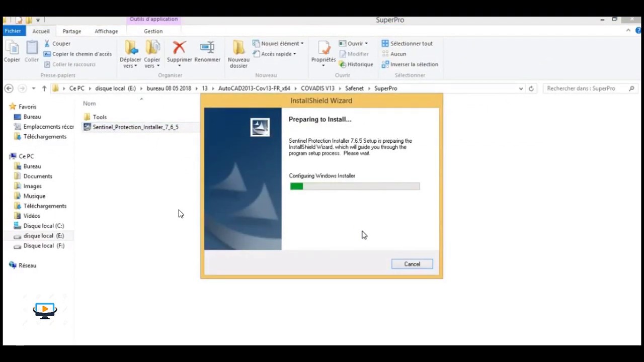
Task: Click the Up one level arrow
Action: point(44,88)
